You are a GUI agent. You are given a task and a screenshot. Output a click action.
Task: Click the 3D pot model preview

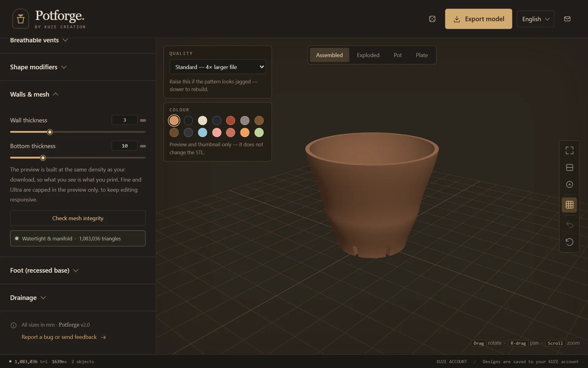tap(372, 195)
